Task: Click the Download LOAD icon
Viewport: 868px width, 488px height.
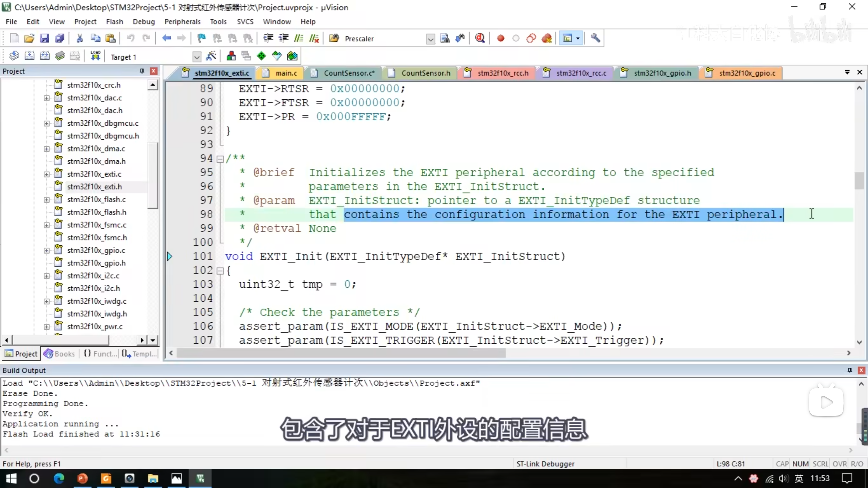Action: tap(95, 56)
